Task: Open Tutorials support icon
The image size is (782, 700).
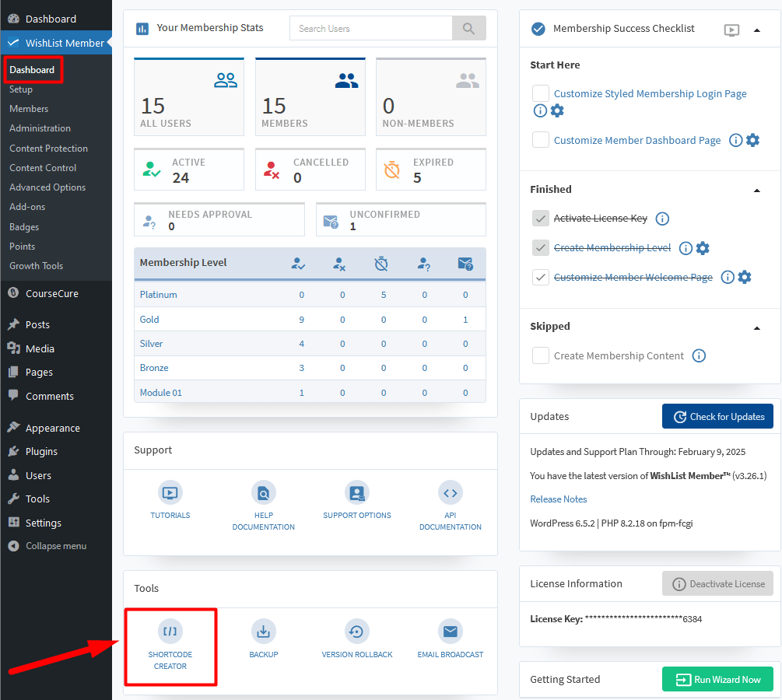Action: (170, 493)
